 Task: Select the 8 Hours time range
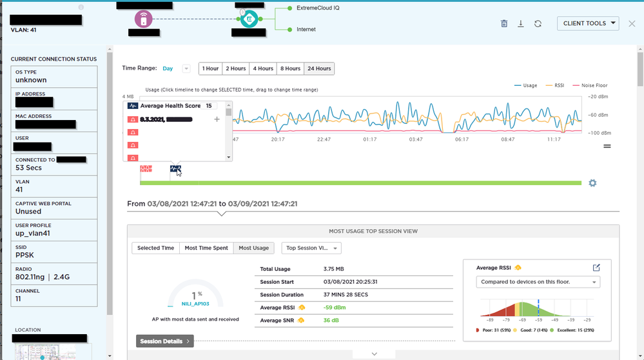[290, 68]
